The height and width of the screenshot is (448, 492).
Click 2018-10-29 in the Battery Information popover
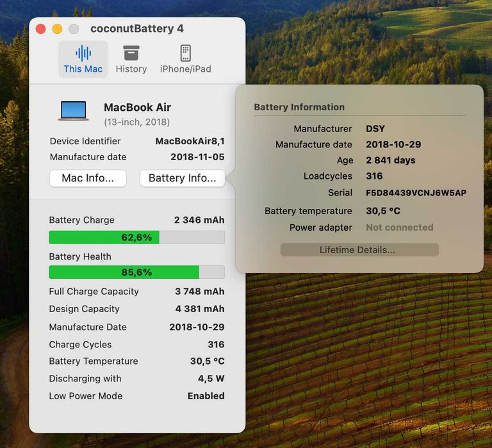point(393,144)
